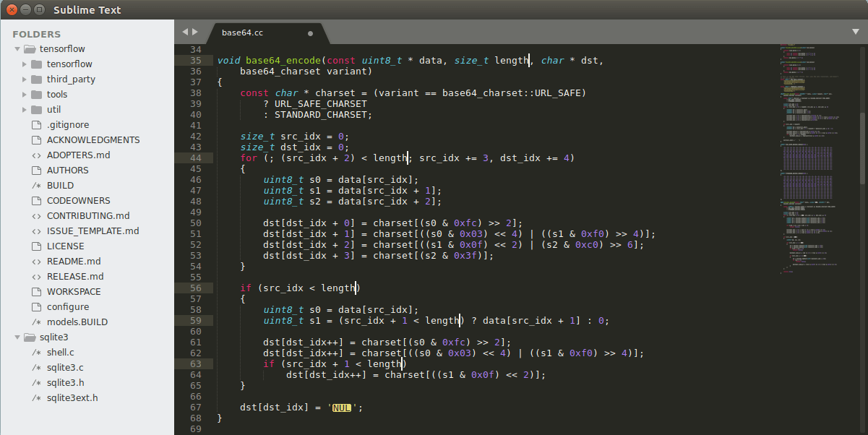Click the forward navigation arrow beside tabs

pos(196,32)
